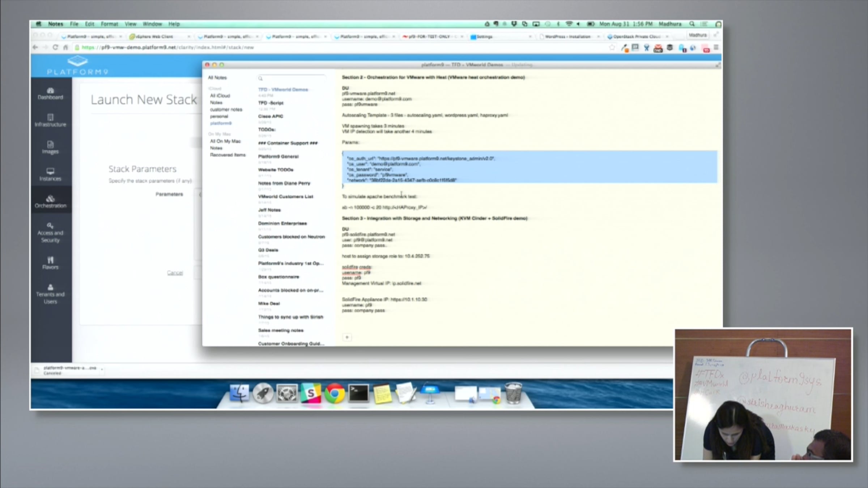This screenshot has height=488, width=868.
Task: Open the 'Box questionnaire' note
Action: pyautogui.click(x=292, y=279)
